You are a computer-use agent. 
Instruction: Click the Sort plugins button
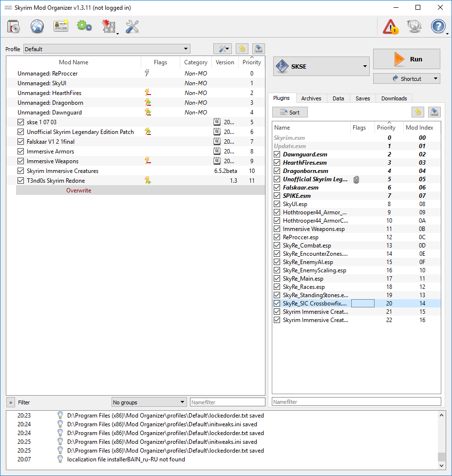tap(290, 113)
